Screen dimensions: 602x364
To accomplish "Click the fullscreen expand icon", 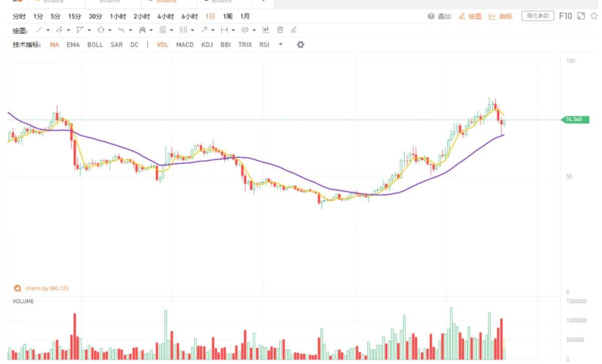I will (x=581, y=16).
